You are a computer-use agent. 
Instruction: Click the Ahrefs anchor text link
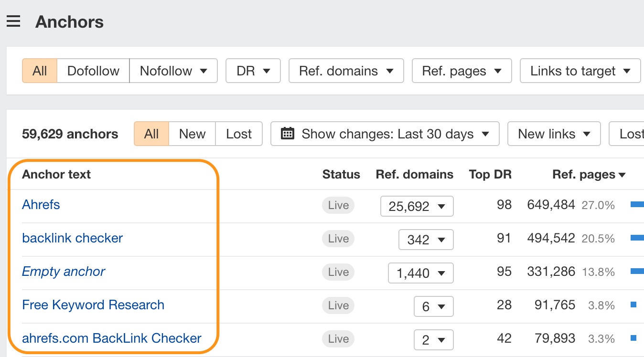(x=41, y=205)
